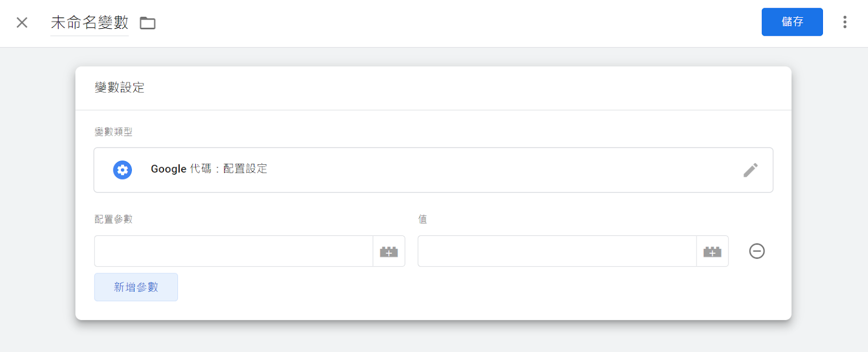Click the folder icon beside 未命名變數
868x352 pixels.
coord(148,23)
